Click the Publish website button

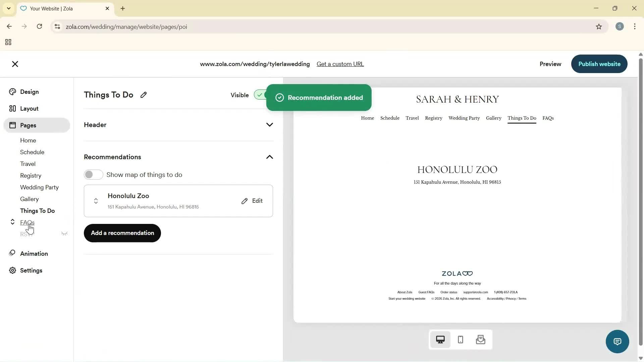click(599, 64)
